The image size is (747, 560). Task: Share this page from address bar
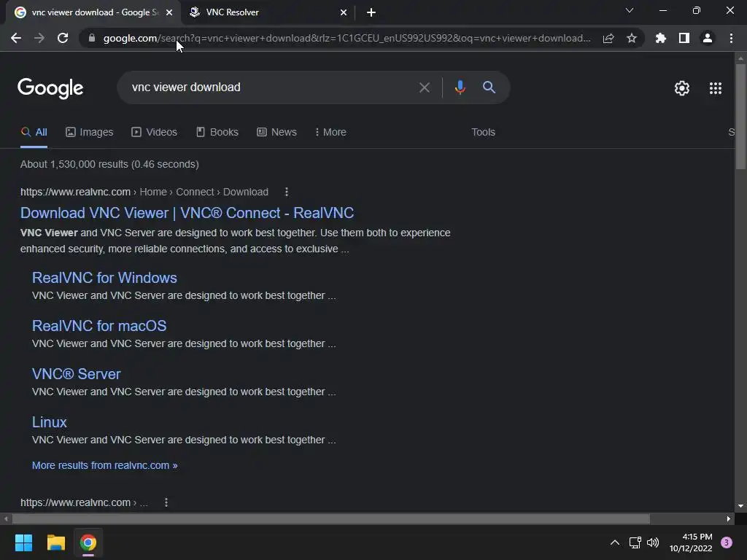[608, 38]
